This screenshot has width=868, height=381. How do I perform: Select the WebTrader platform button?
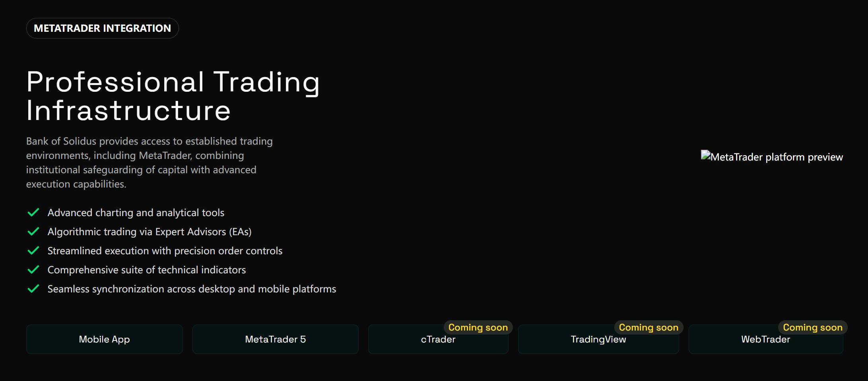(766, 340)
